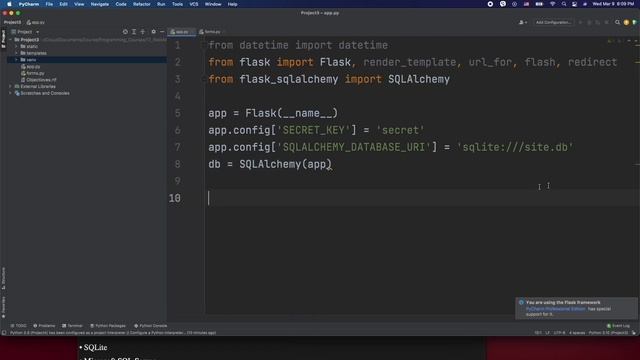Open the PyCharm application menu
The width and height of the screenshot is (640, 360).
pos(29,4)
